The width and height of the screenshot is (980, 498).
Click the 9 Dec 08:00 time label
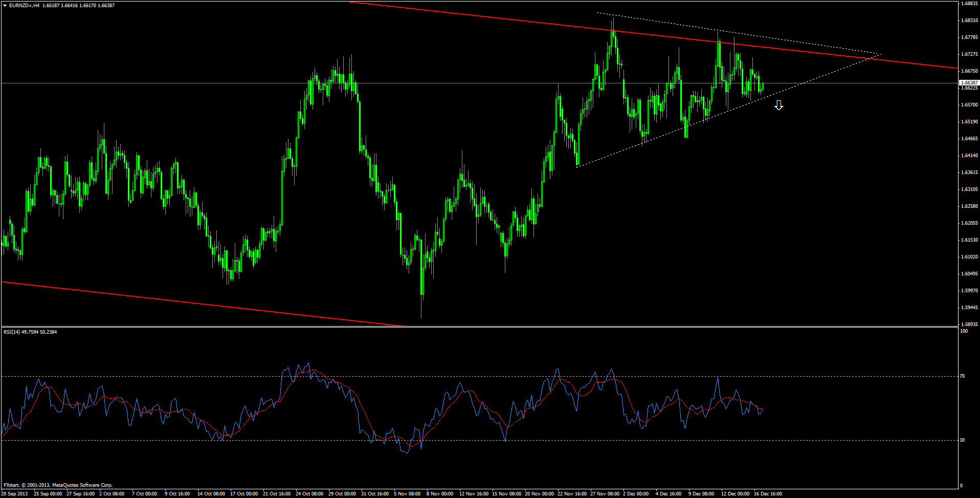coord(701,494)
